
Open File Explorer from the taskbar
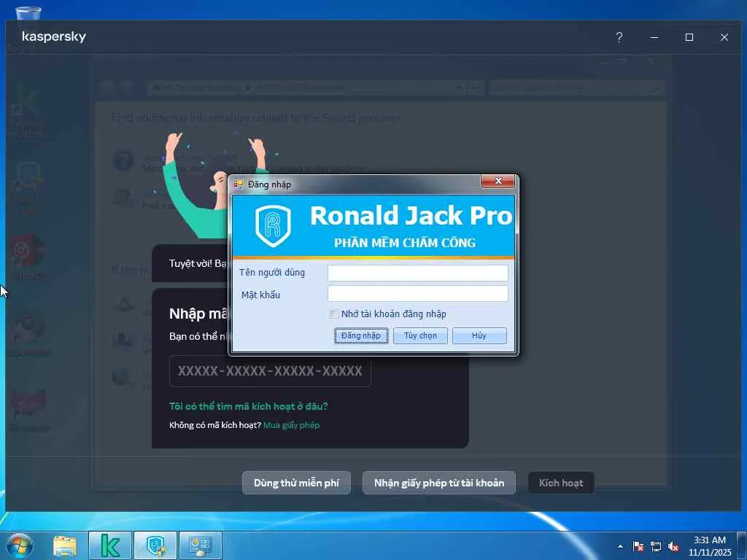click(65, 546)
